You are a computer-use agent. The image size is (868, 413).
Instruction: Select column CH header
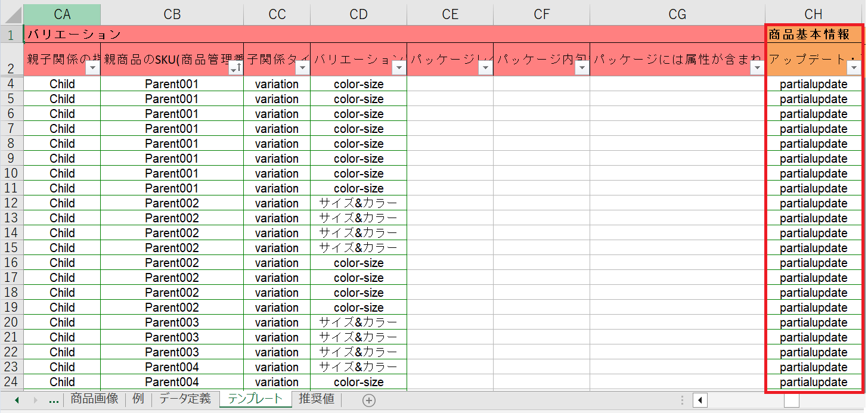(x=813, y=15)
